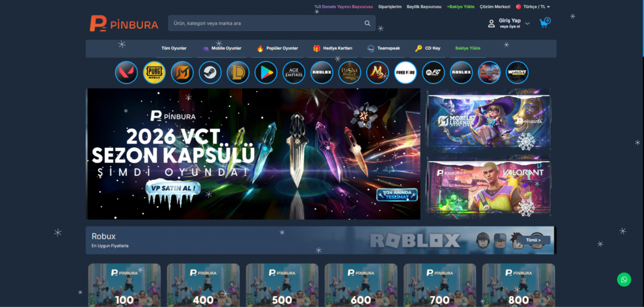The height and width of the screenshot is (307, 644).
Task: Open the Free Fire icon
Action: 405,72
